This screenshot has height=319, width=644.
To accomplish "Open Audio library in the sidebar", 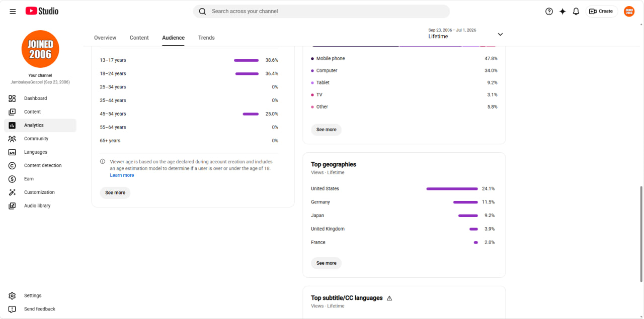I will [x=40, y=205].
